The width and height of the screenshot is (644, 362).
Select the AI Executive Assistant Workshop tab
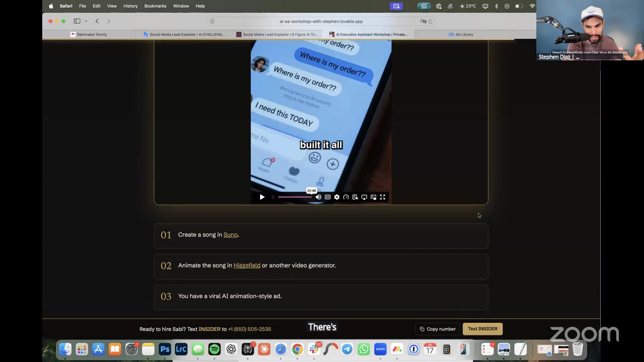[368, 35]
